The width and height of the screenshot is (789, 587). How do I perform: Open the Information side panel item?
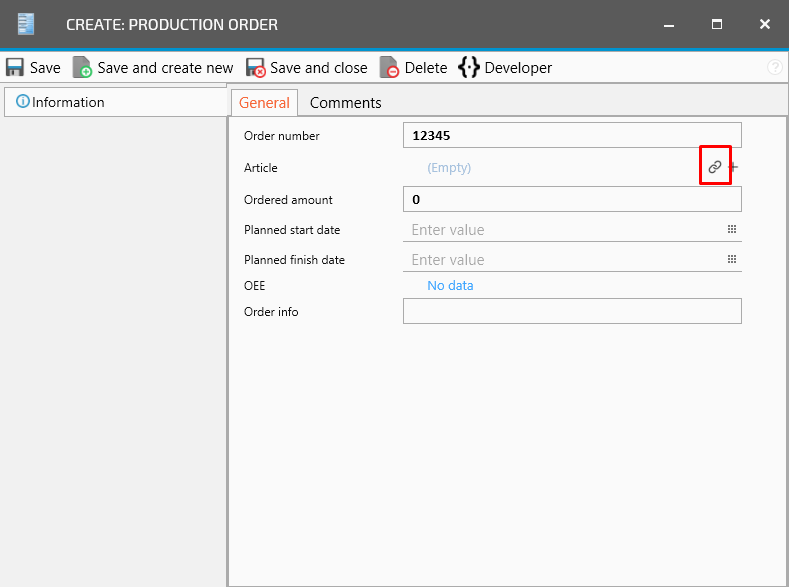[x=60, y=102]
